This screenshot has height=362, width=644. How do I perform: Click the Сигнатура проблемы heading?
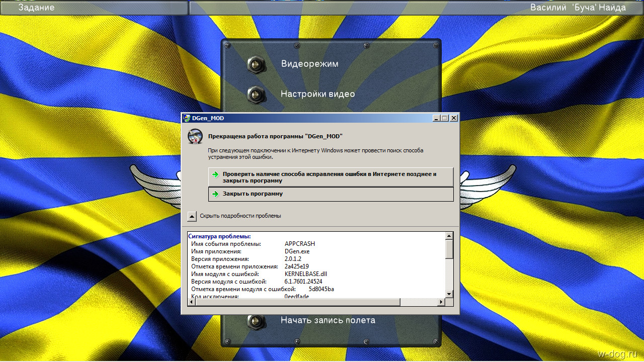coord(219,236)
